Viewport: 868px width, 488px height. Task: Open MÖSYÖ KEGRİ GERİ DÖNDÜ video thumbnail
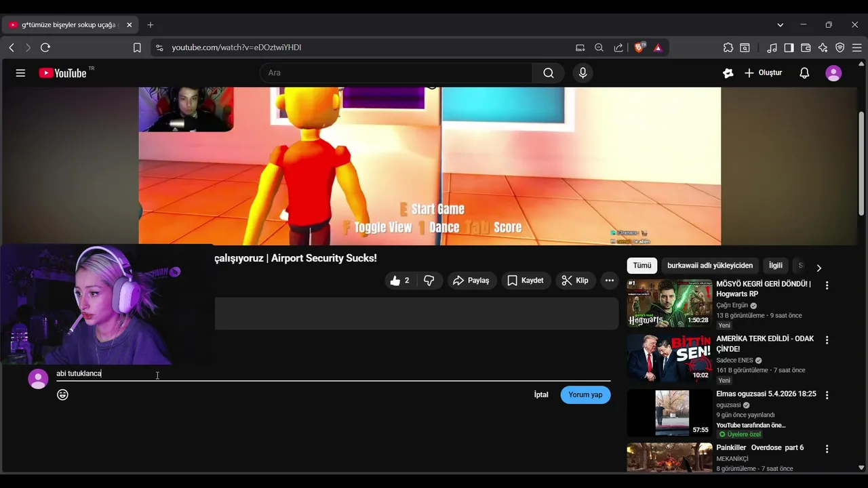pyautogui.click(x=669, y=303)
